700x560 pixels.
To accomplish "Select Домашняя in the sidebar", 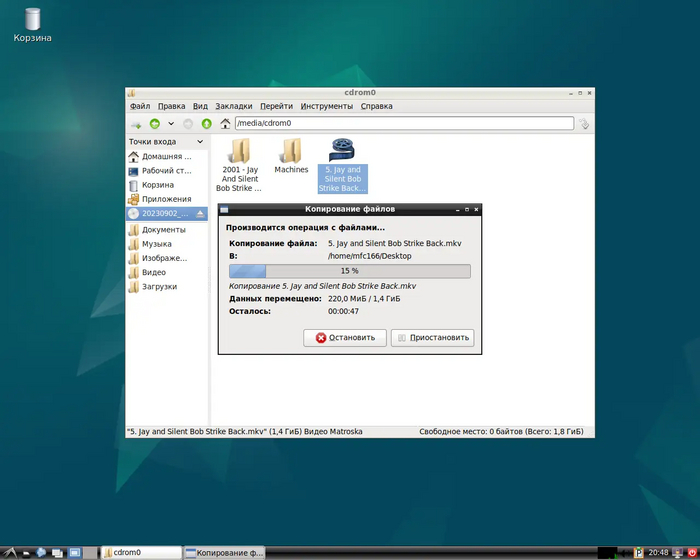I will (x=167, y=157).
